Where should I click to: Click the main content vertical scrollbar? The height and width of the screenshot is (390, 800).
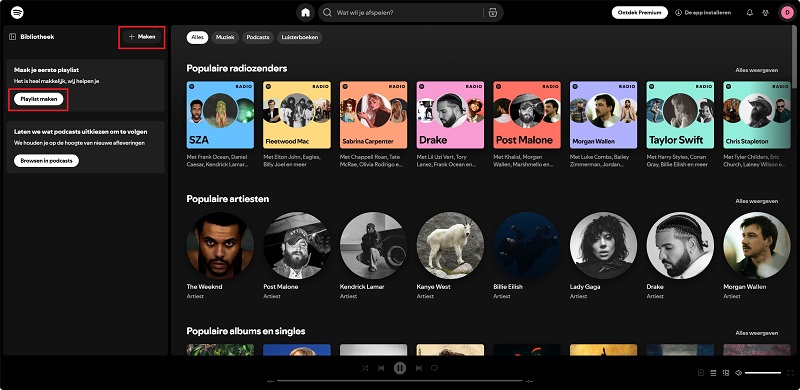coord(794,56)
